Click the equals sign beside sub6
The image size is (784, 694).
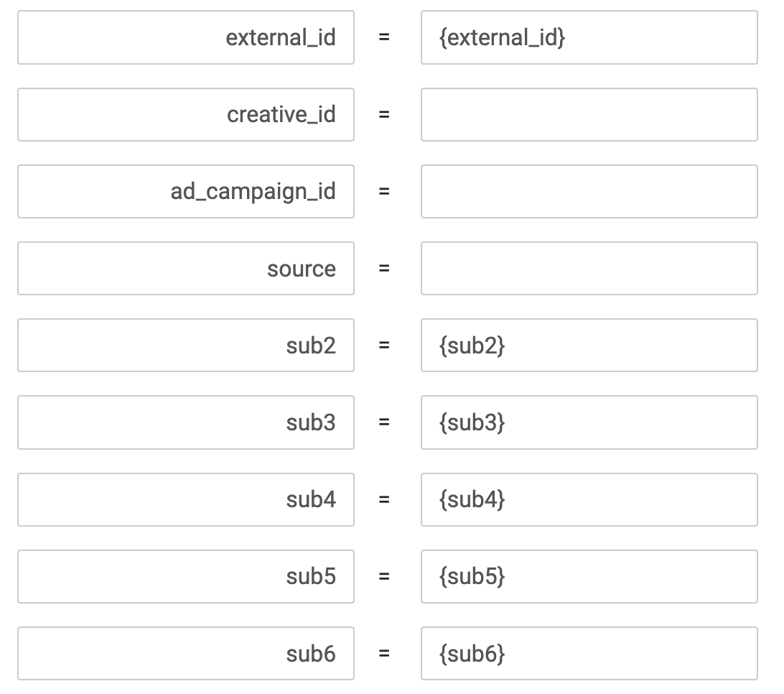click(384, 654)
